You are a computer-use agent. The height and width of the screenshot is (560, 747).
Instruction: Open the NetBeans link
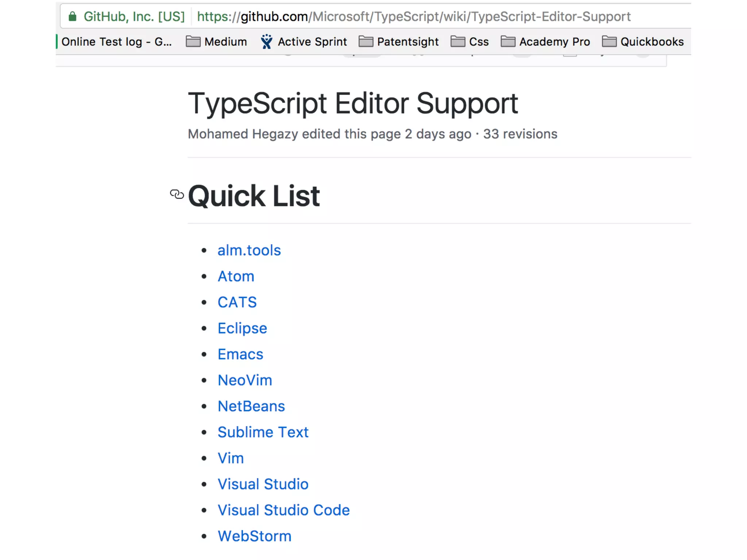point(251,406)
